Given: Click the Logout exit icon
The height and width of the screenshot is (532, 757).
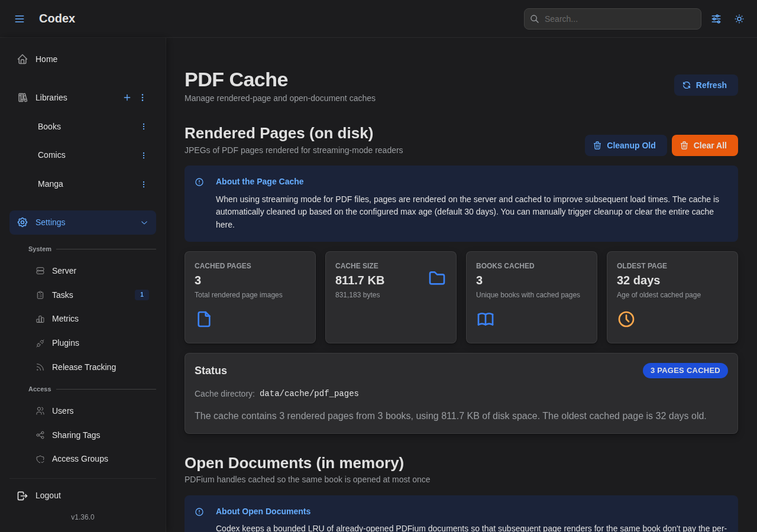Looking at the screenshot, I should (22, 496).
